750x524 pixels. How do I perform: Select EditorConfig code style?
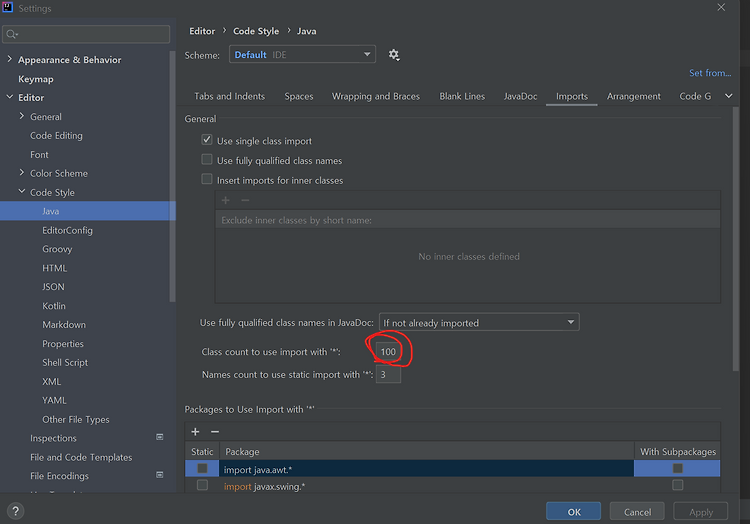point(67,230)
